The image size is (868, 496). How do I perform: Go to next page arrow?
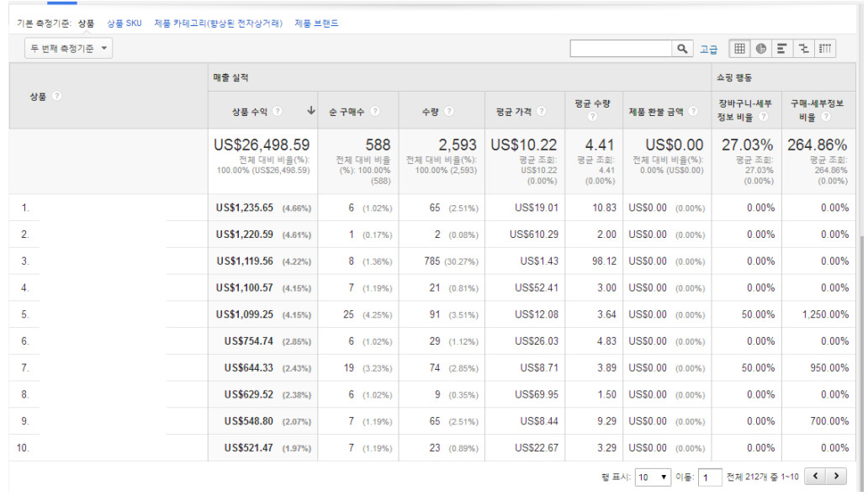836,476
